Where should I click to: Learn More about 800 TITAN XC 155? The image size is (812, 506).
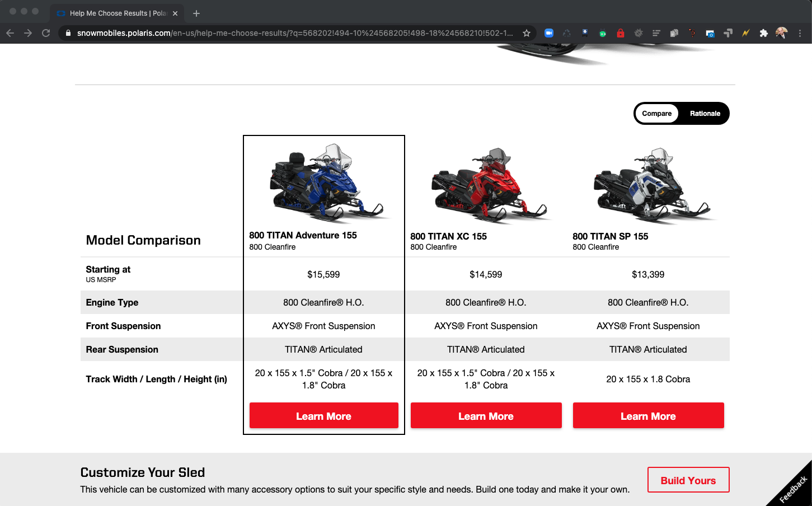click(486, 416)
